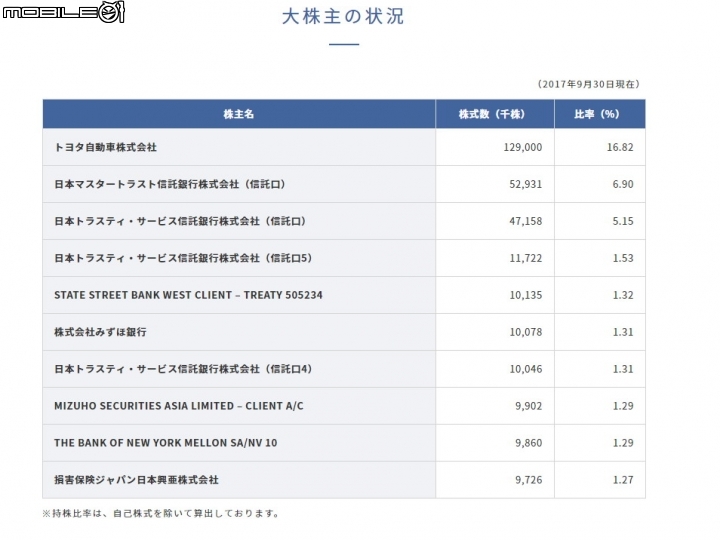Image resolution: width=720 pixels, height=540 pixels.
Task: Click ratio 1.31 in みずほ銀行 row
Action: (x=623, y=332)
